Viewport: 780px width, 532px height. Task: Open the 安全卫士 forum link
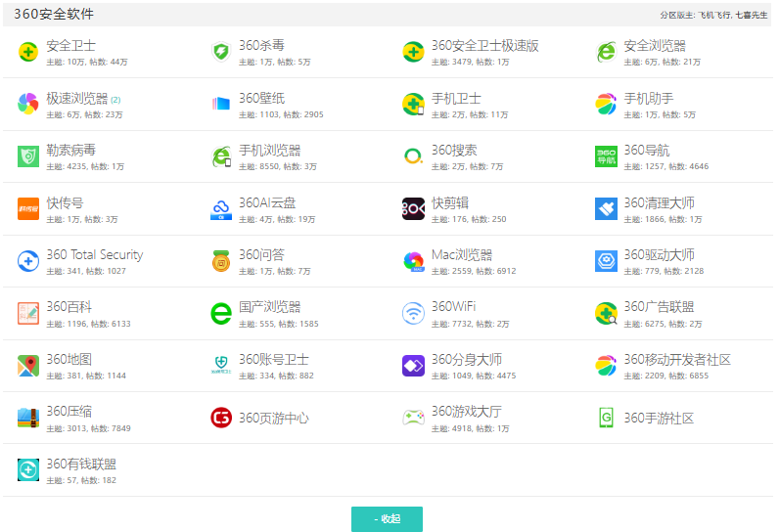click(71, 46)
